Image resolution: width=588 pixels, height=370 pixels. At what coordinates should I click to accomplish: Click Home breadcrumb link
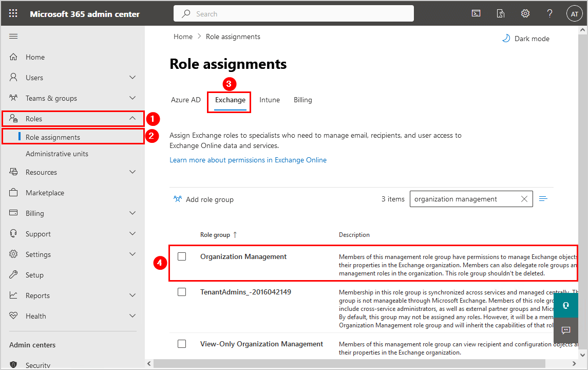pos(183,36)
